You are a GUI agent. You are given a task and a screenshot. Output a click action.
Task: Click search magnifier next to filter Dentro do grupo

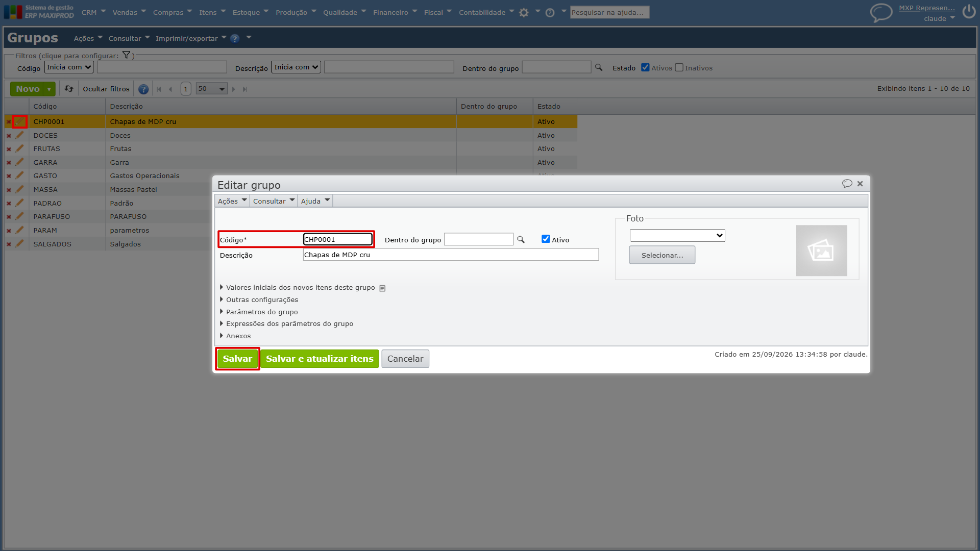click(599, 67)
